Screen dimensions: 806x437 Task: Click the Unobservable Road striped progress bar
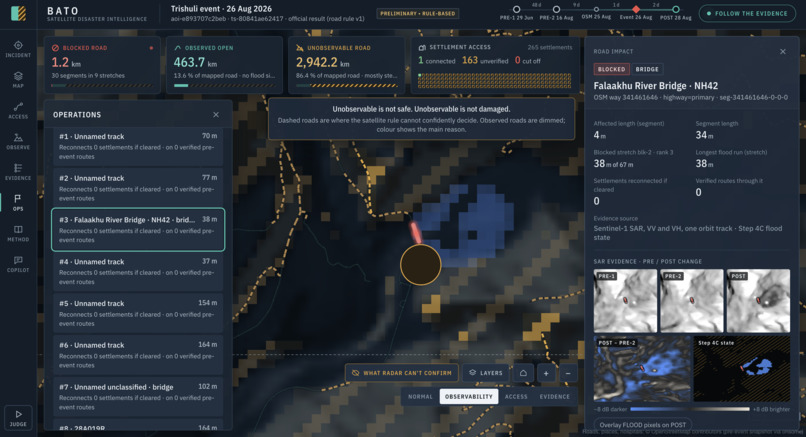pyautogui.click(x=346, y=85)
